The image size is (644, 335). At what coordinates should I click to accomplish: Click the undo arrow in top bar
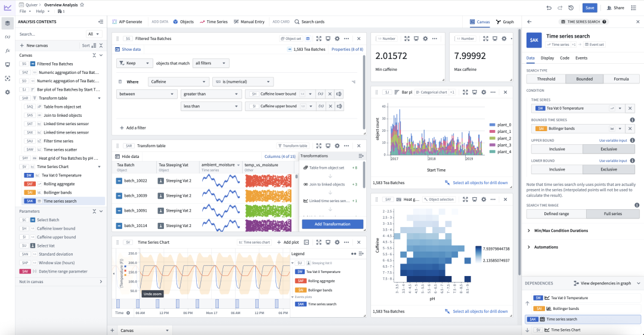[x=549, y=8]
